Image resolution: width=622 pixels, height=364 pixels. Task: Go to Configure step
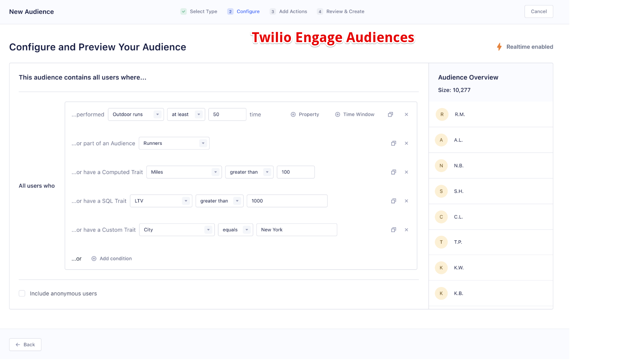tap(244, 12)
